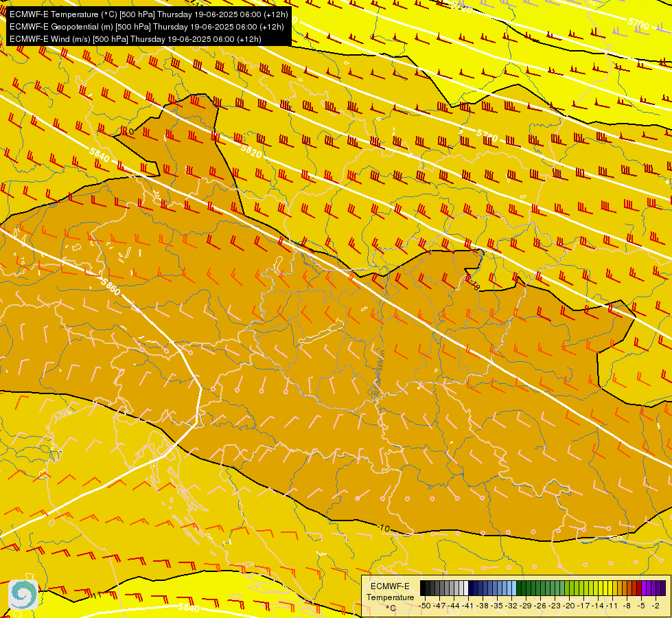The height and width of the screenshot is (618, 672).
Task: Click the -20 legend tick label
Action: 569,606
